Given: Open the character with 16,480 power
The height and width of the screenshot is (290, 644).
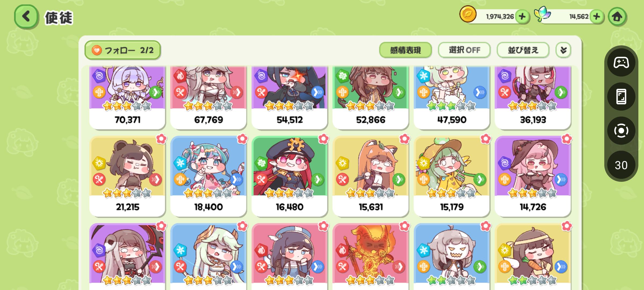Looking at the screenshot, I should point(290,176).
